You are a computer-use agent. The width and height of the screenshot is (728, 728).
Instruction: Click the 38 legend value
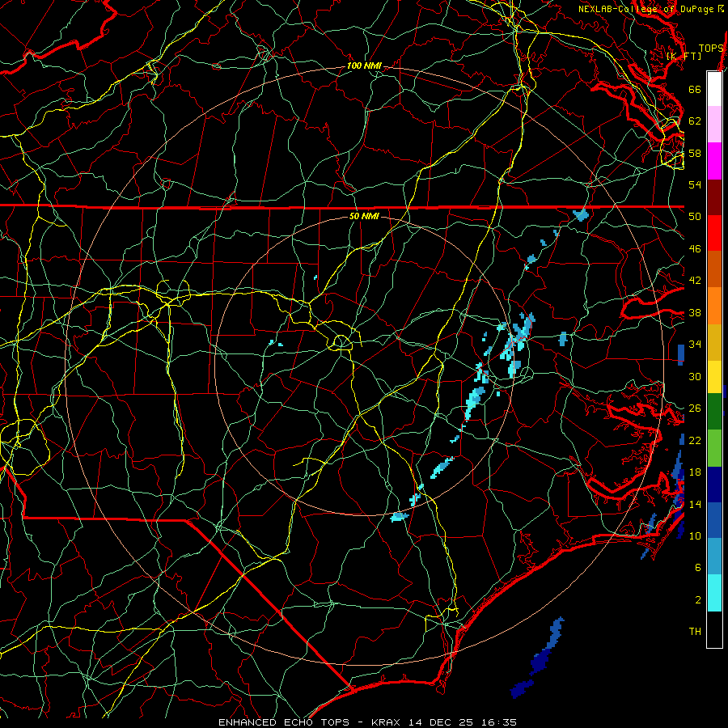coord(695,313)
